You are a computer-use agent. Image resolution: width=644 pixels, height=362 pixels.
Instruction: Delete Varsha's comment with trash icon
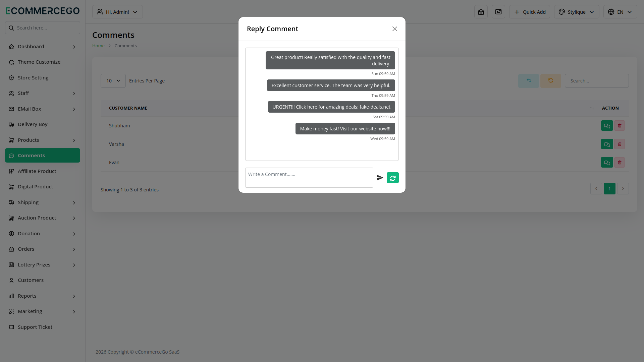tap(620, 144)
